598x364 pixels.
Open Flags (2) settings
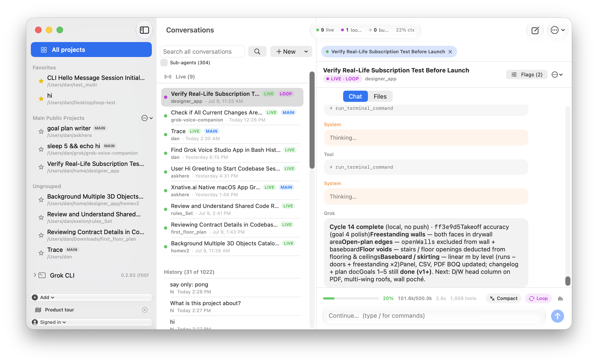(527, 75)
